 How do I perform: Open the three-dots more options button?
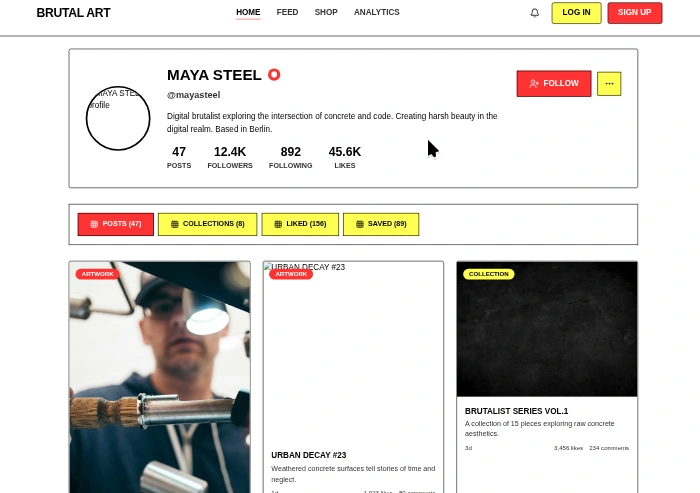(609, 84)
